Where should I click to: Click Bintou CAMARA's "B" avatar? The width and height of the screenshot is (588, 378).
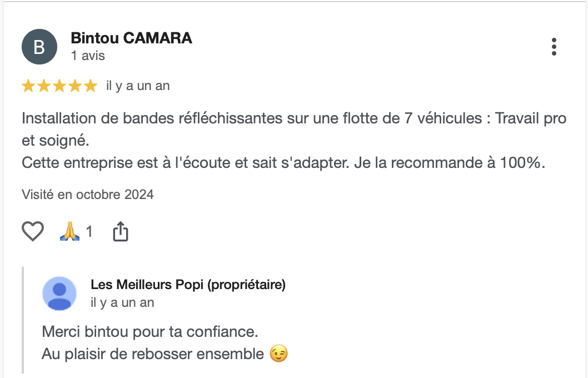tap(39, 47)
